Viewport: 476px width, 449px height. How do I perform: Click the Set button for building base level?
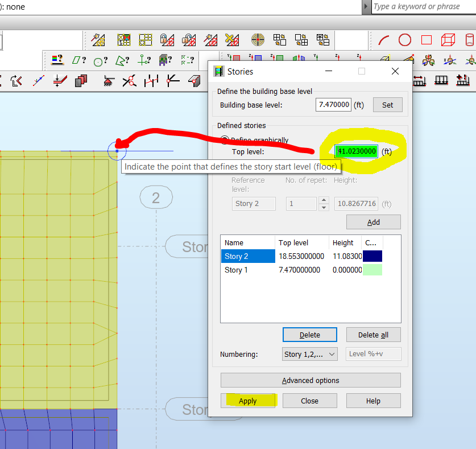[x=387, y=104]
